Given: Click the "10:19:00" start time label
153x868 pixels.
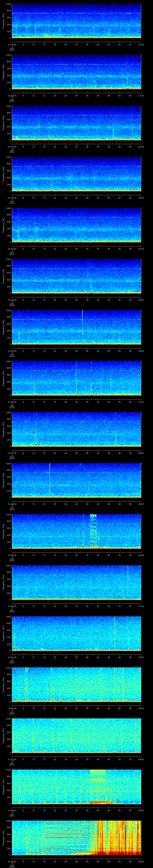Looking at the screenshot, I should [x=12, y=44].
